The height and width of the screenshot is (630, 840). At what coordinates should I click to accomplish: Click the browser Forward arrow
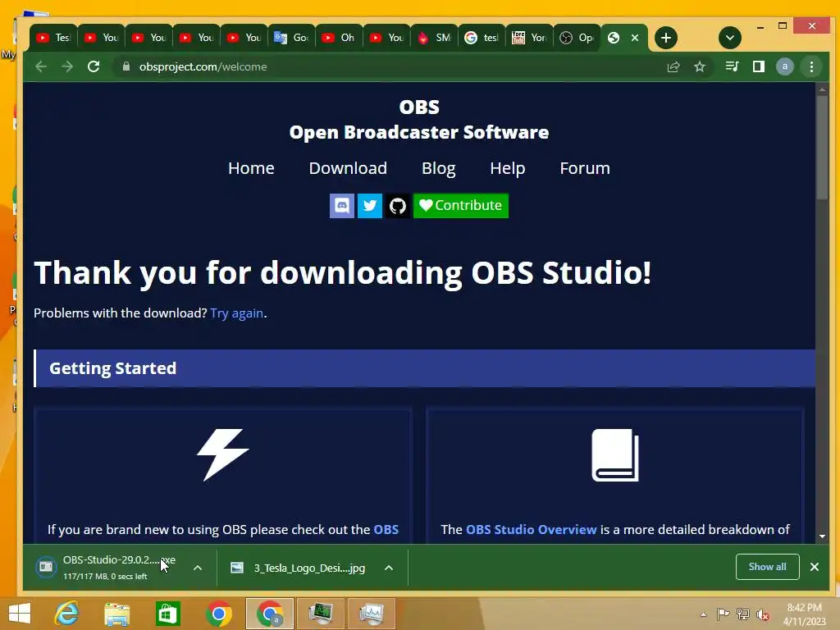(x=67, y=66)
